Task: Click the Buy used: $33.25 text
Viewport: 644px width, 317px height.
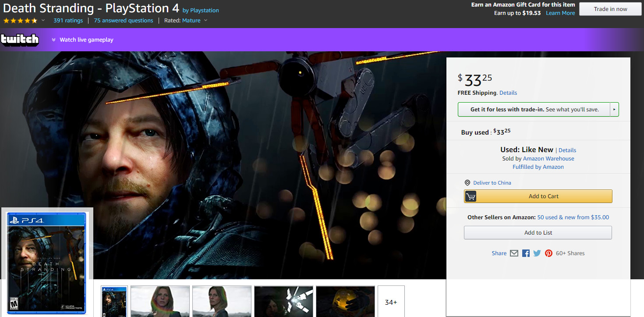Action: (x=486, y=132)
